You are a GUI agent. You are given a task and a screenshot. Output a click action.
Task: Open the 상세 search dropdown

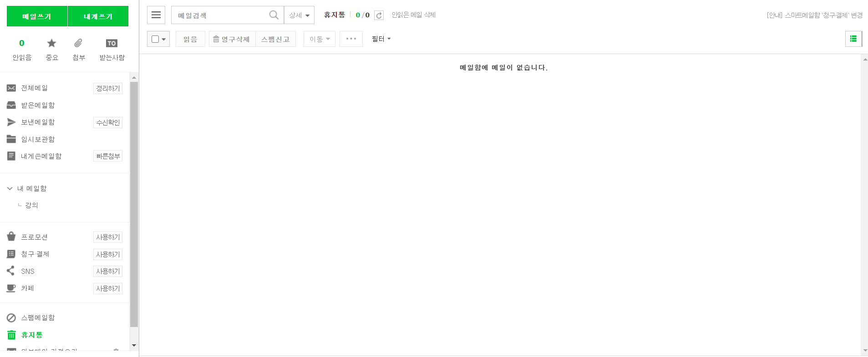pos(299,15)
